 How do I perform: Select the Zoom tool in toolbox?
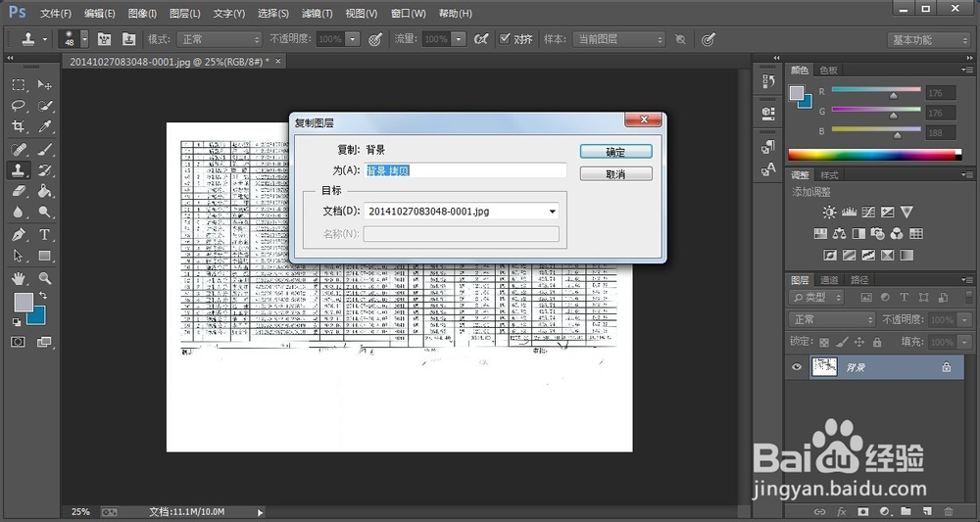point(44,278)
